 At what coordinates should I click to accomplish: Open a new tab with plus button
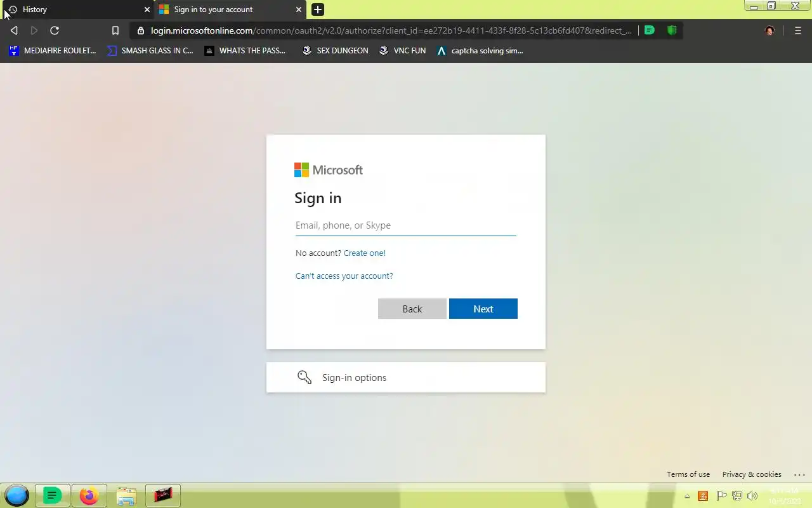click(318, 10)
